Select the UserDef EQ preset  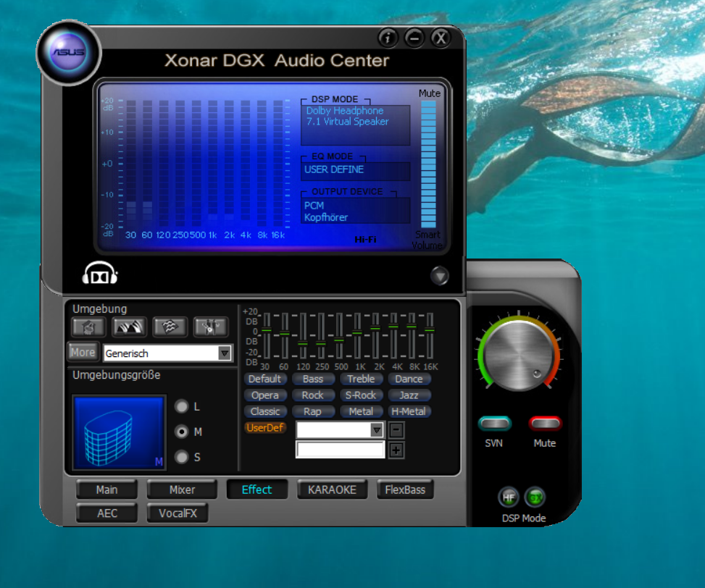(x=264, y=428)
